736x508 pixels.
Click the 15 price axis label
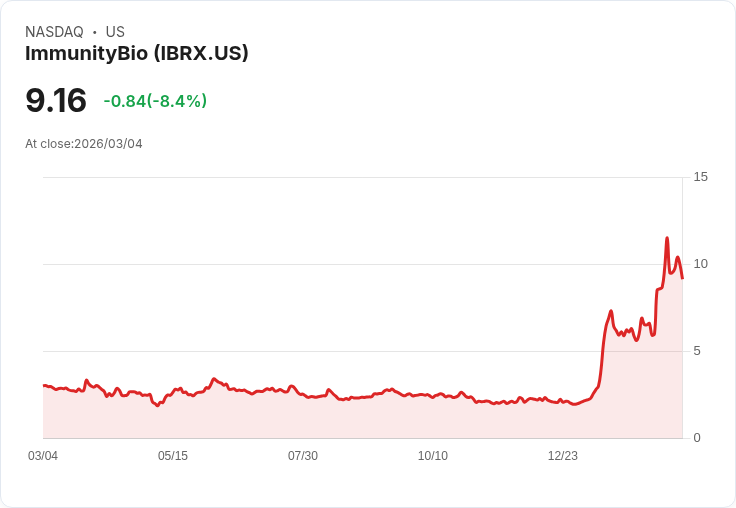coord(700,177)
